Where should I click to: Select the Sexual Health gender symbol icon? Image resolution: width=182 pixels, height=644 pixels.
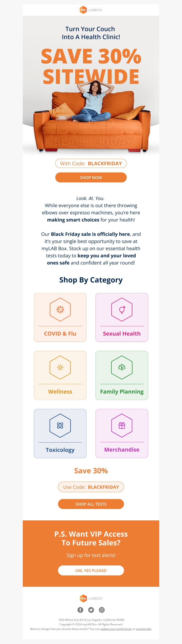(x=122, y=310)
